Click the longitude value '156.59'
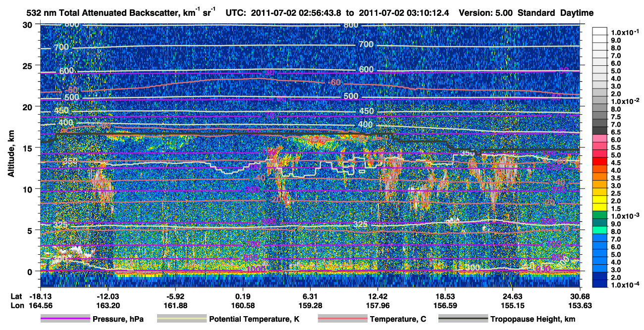Viewport: 644px width, 330px height. (x=445, y=305)
